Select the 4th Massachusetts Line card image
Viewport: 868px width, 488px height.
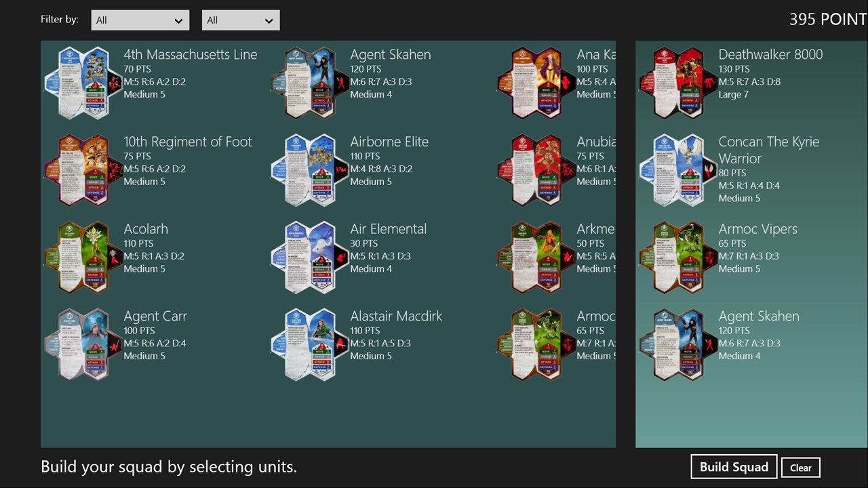coord(83,83)
